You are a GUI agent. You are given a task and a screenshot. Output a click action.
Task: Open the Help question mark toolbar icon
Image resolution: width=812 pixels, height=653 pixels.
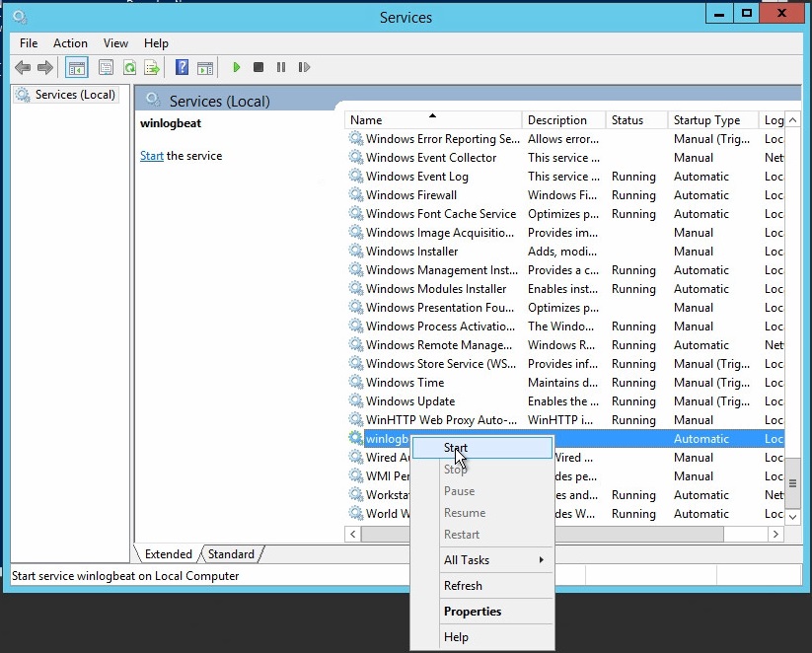pyautogui.click(x=182, y=67)
